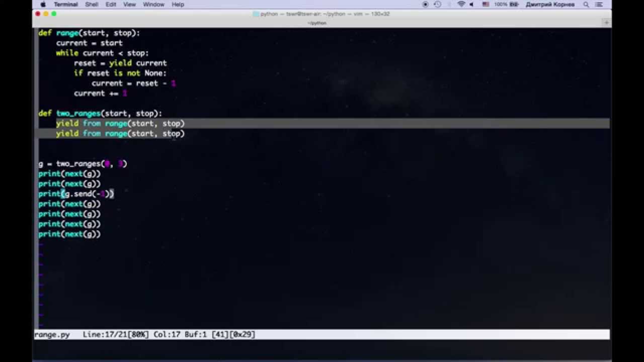Viewport: 644px width, 362px height.
Task: Click the last 'print(next(g))' line
Action: (x=69, y=234)
